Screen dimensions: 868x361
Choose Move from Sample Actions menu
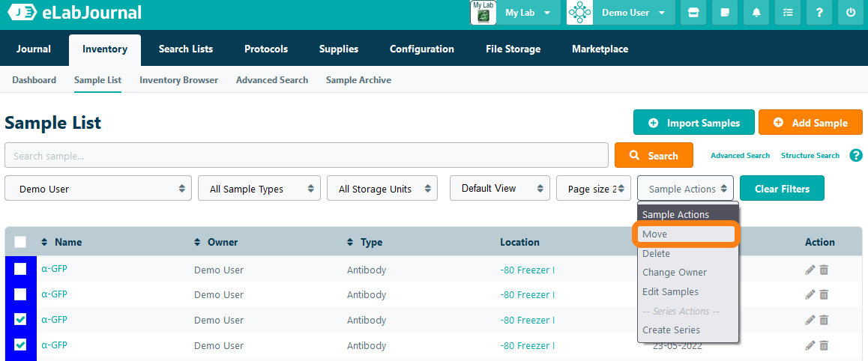coord(686,234)
